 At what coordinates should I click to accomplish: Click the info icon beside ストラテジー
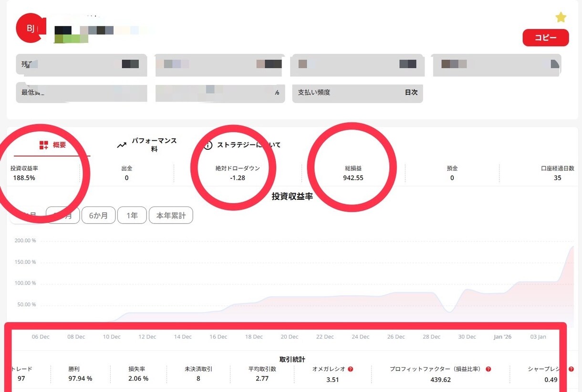[x=208, y=145]
